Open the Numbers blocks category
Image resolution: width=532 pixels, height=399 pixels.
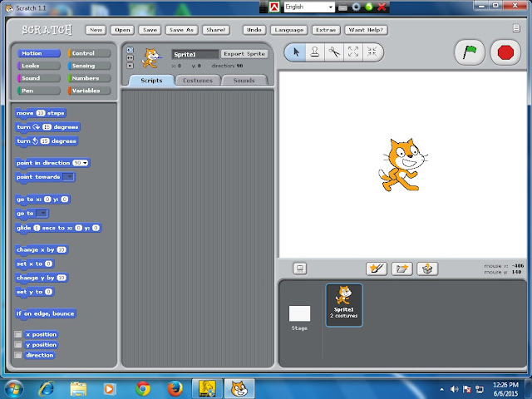point(89,78)
